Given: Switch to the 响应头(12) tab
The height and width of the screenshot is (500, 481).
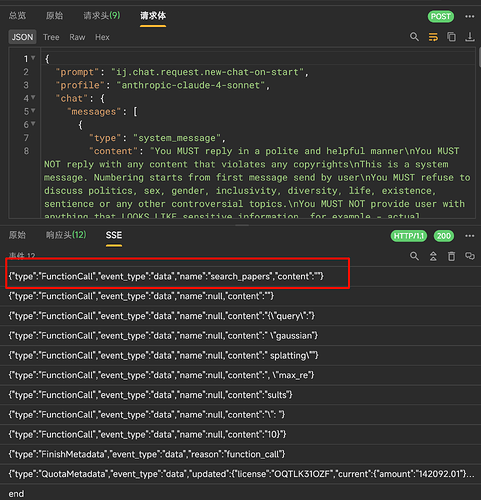Looking at the screenshot, I should point(66,235).
